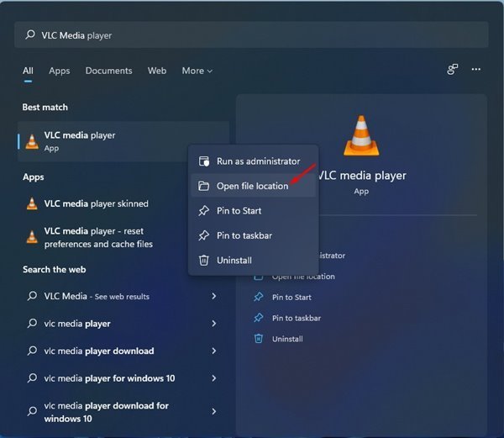Click the Uninstall trash icon in right panel

point(260,339)
